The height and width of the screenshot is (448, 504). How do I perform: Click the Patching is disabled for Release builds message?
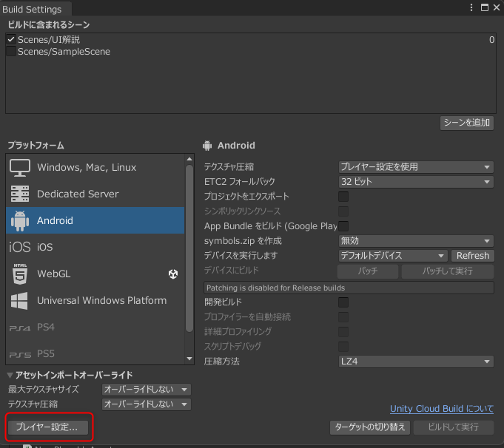(x=349, y=288)
